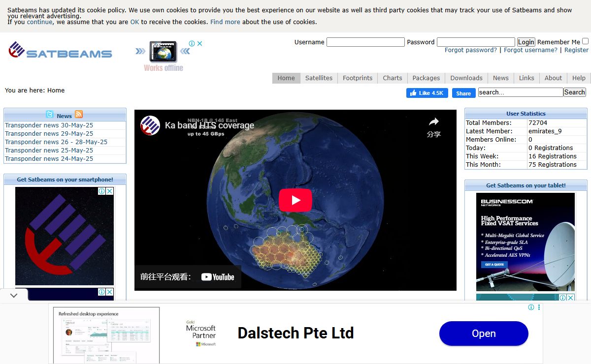591x364 pixels.
Task: Open Transponder news 26 - 28-May-25
Action: (x=56, y=142)
